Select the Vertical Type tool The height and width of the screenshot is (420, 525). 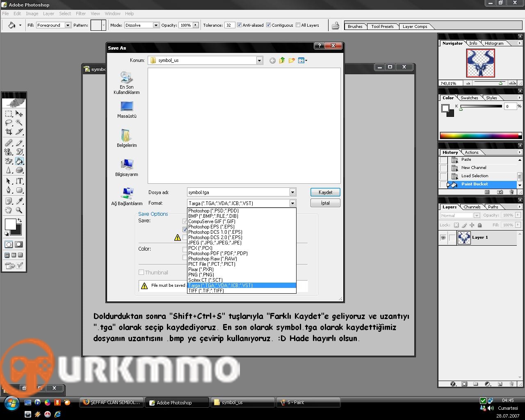(19, 181)
